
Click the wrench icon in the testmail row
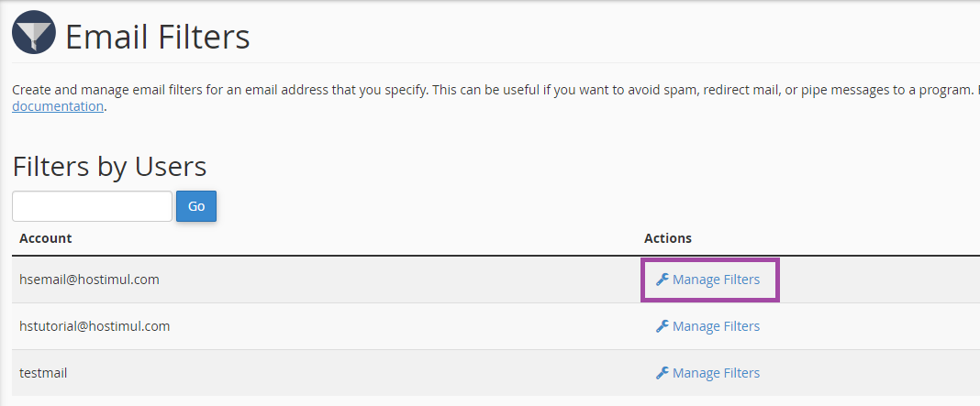click(662, 373)
